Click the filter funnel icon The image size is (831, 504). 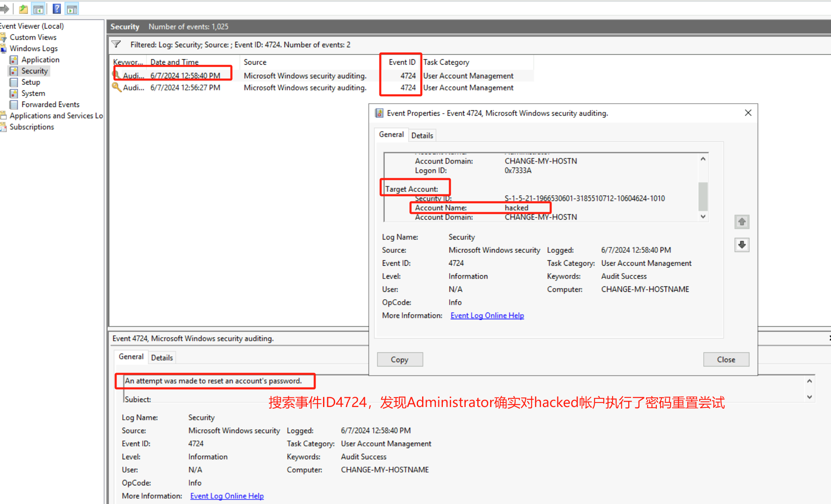click(117, 44)
